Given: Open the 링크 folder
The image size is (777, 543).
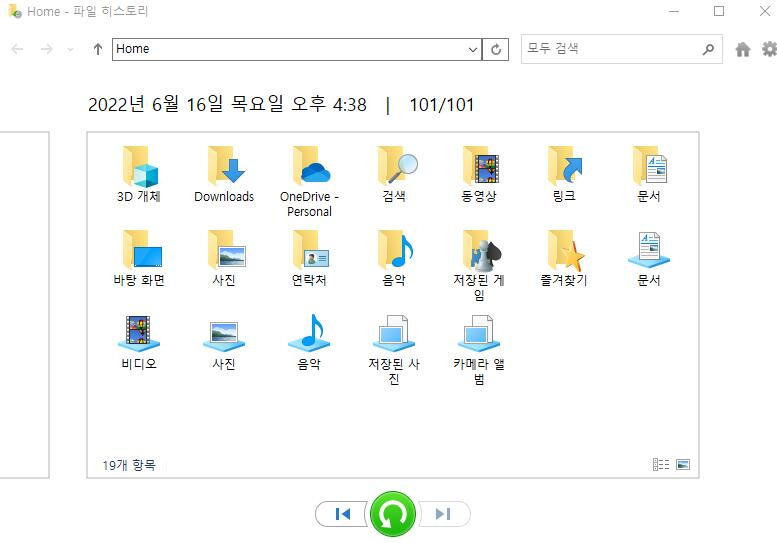Looking at the screenshot, I should [x=564, y=174].
